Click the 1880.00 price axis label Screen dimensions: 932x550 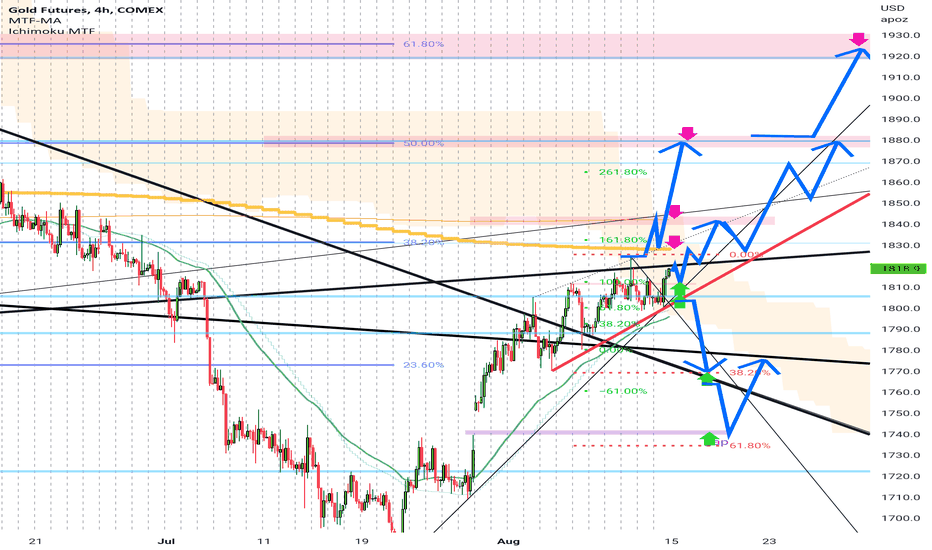(x=900, y=140)
